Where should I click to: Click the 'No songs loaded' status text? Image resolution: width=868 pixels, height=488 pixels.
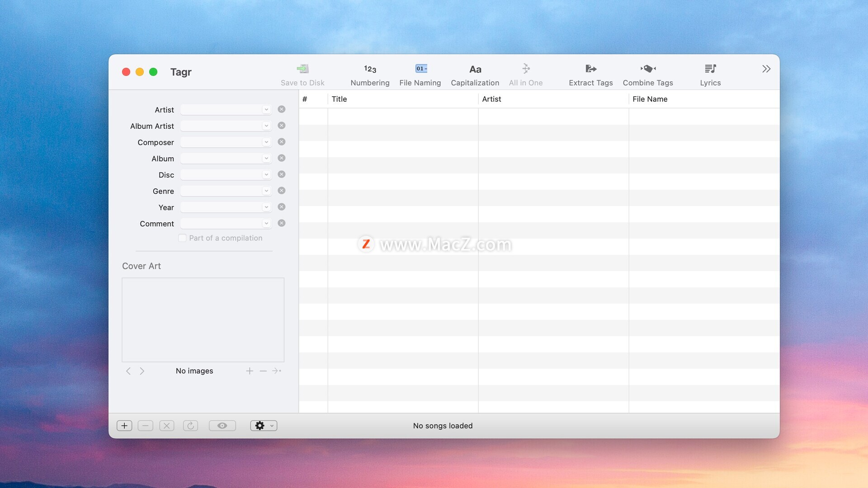(x=443, y=426)
